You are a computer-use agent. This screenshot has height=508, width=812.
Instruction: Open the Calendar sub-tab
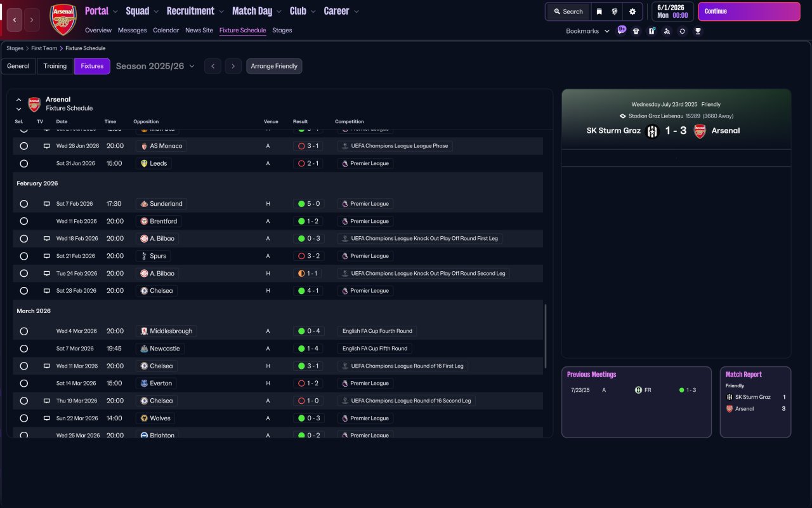tap(166, 30)
